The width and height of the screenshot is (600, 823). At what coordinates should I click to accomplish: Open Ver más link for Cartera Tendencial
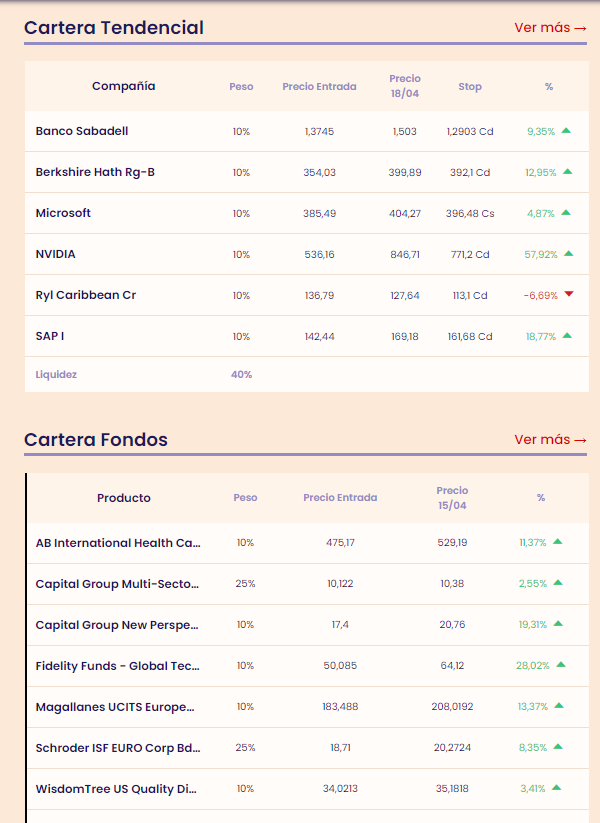pyautogui.click(x=550, y=27)
